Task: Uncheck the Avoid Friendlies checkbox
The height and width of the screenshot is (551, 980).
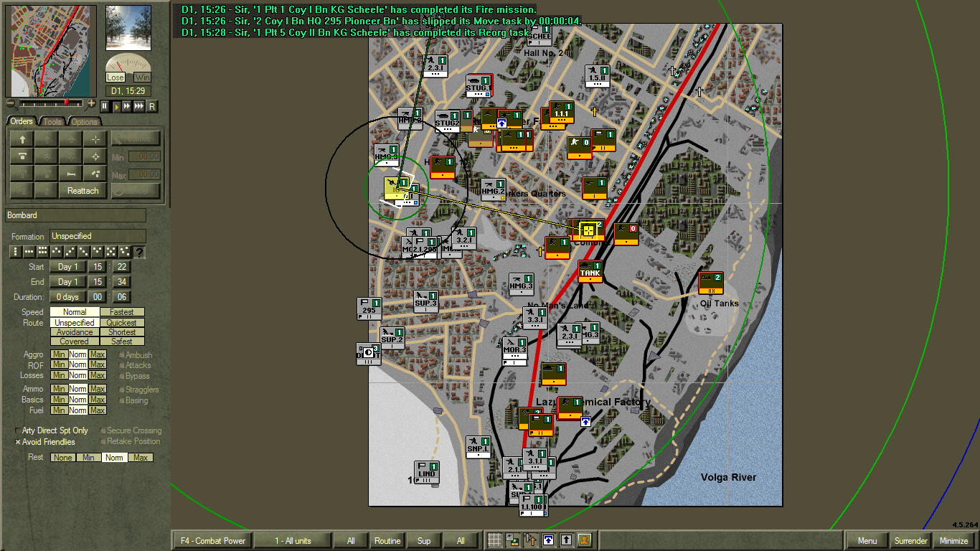Action: [19, 442]
